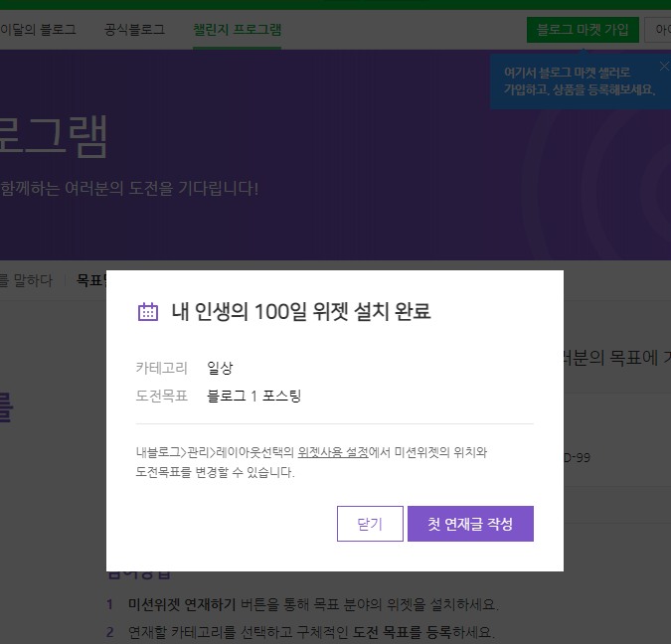Screen dimensions: 671x644
Task: Open the 공식블로그 tab
Action: (x=134, y=30)
